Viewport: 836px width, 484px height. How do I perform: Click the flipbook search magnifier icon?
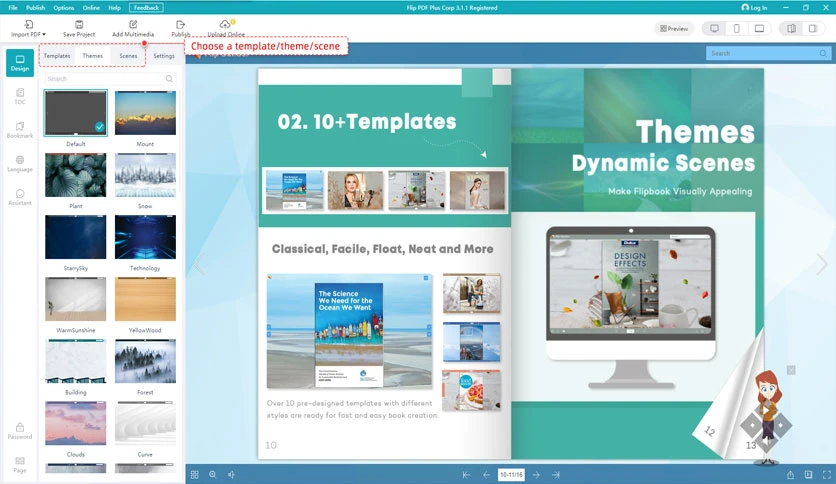(x=823, y=53)
